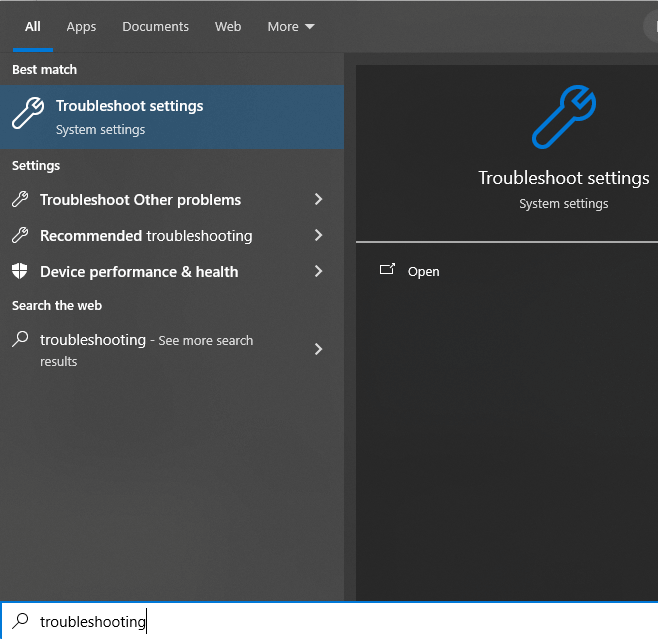Open the See more search results link
This screenshot has height=639, width=658.
coord(205,341)
